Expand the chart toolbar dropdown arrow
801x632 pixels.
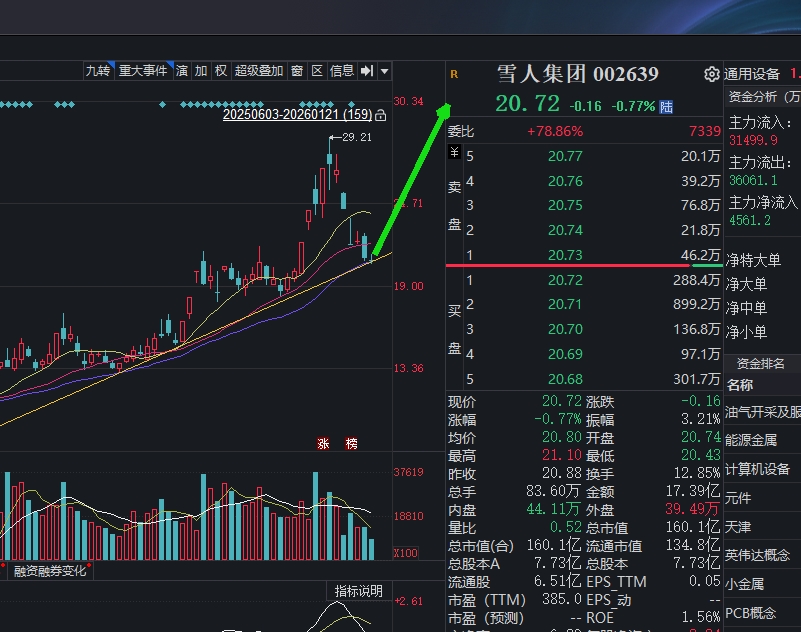pos(385,71)
